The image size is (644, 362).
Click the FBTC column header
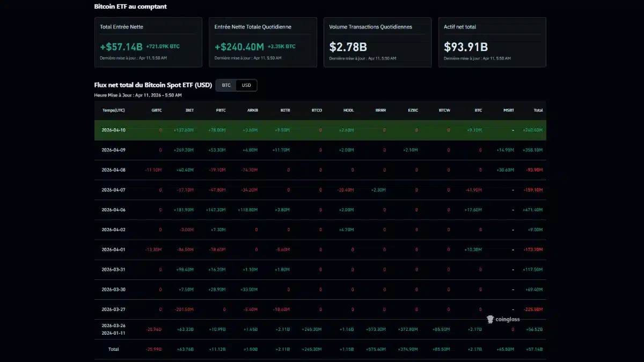point(220,110)
